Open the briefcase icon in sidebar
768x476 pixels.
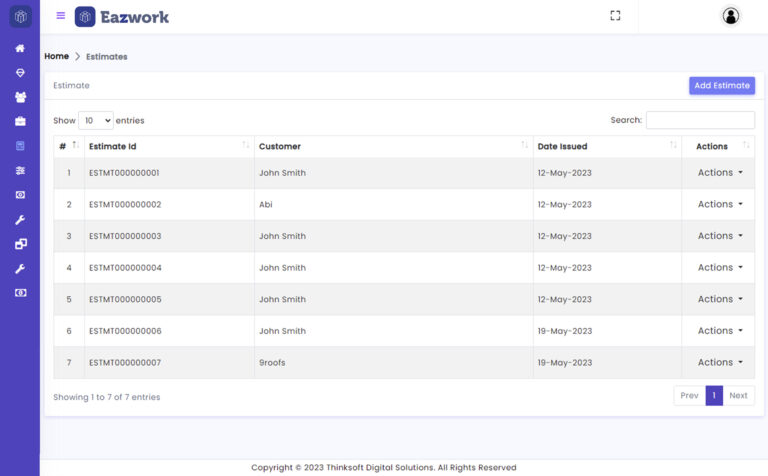point(20,121)
